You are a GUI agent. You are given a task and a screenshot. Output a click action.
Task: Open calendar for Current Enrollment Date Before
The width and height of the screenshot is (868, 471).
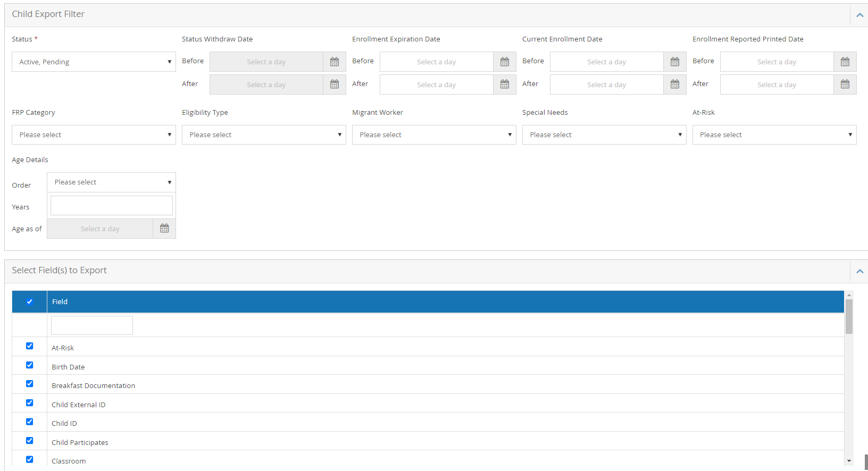[674, 62]
